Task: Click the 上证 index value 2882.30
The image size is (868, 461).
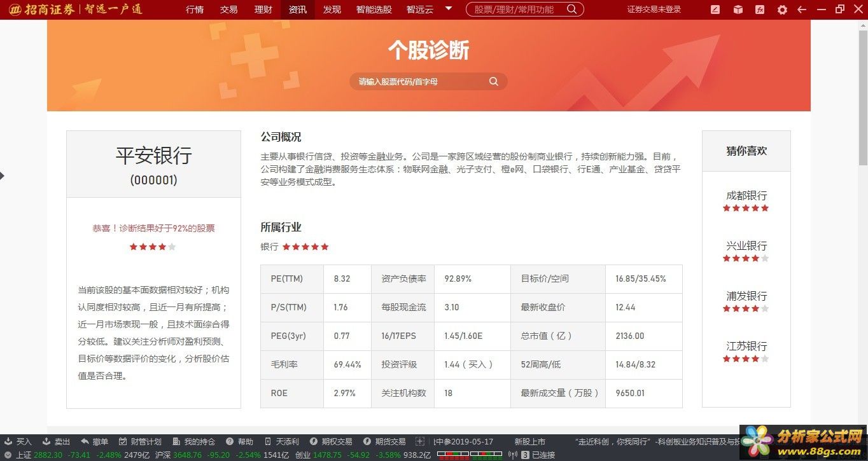Action: (48, 455)
